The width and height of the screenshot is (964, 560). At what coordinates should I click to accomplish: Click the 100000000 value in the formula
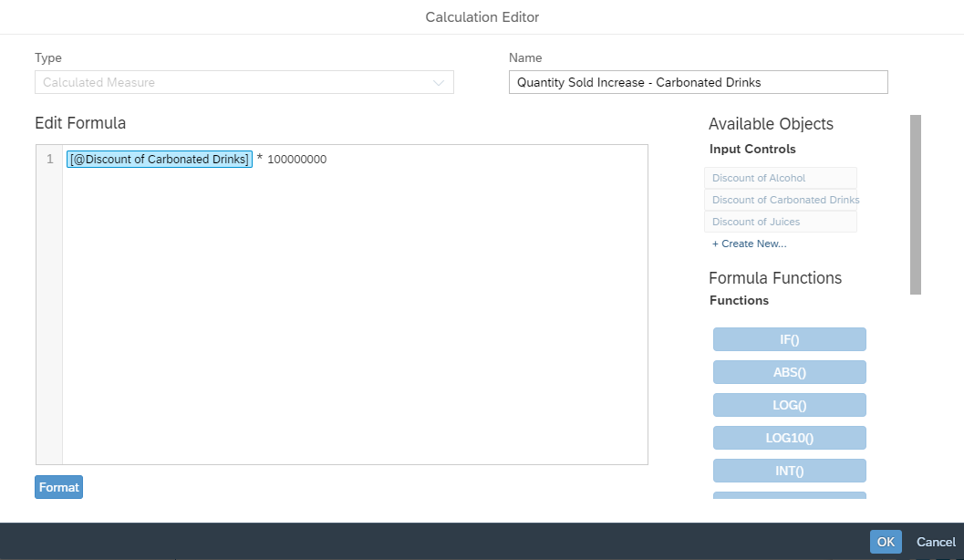point(296,160)
